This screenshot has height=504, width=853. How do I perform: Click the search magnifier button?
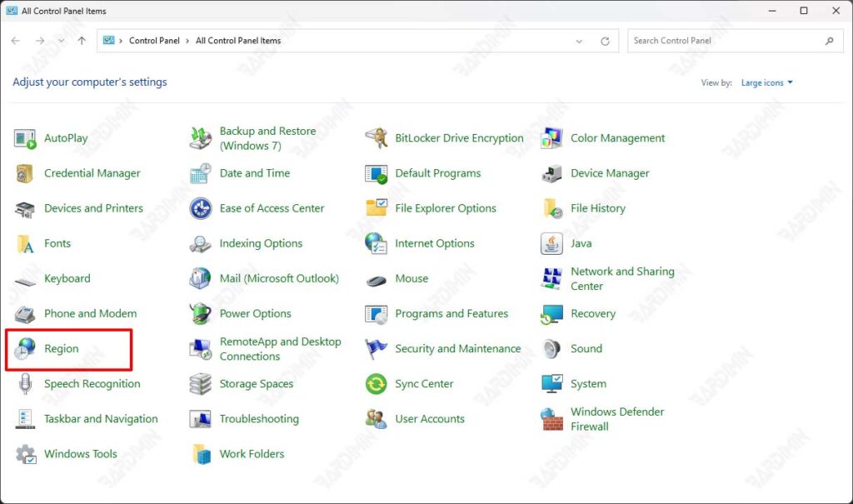click(829, 41)
